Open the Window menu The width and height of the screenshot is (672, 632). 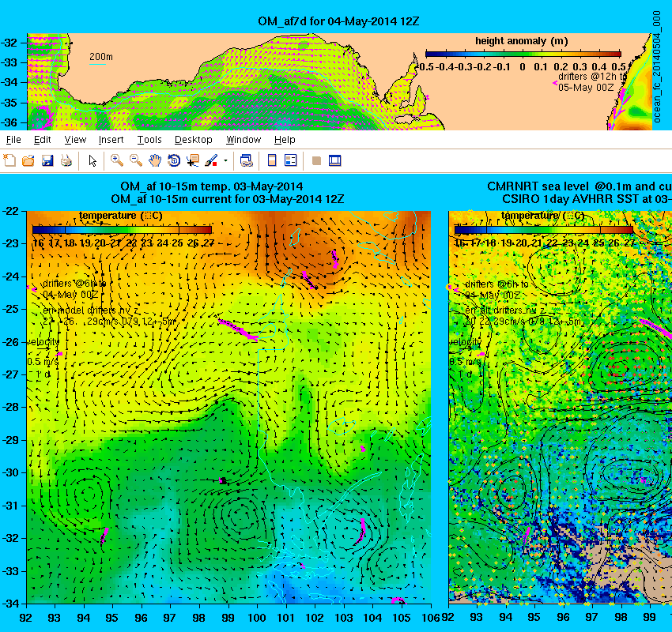pos(244,140)
